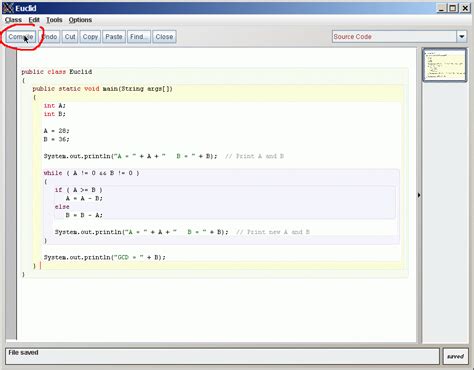474x370 pixels.
Task: Close the Euclid window
Action: point(465,8)
